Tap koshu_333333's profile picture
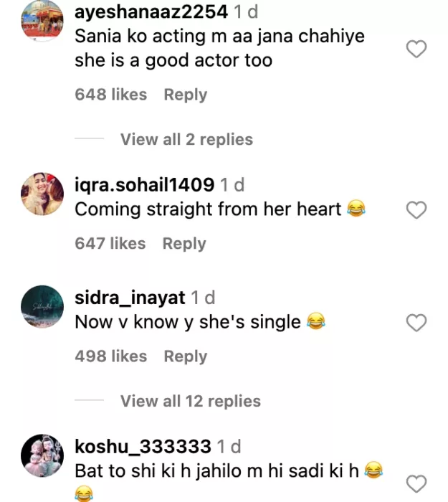The image size is (448, 502). click(40, 455)
